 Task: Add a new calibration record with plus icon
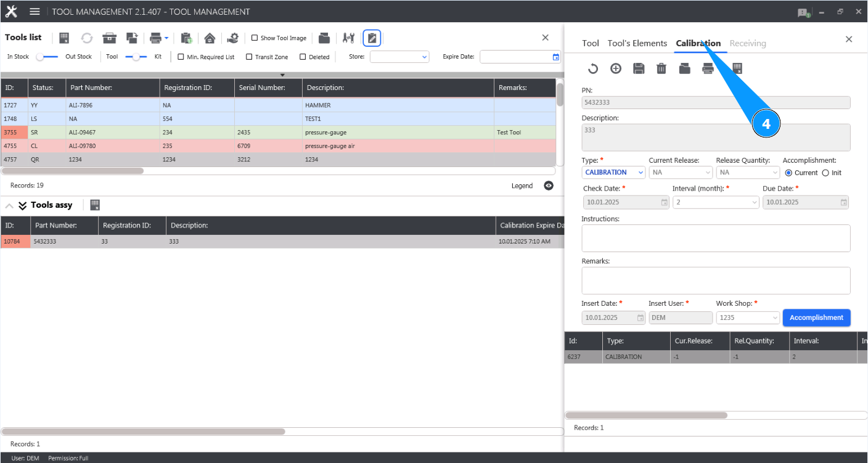(615, 68)
